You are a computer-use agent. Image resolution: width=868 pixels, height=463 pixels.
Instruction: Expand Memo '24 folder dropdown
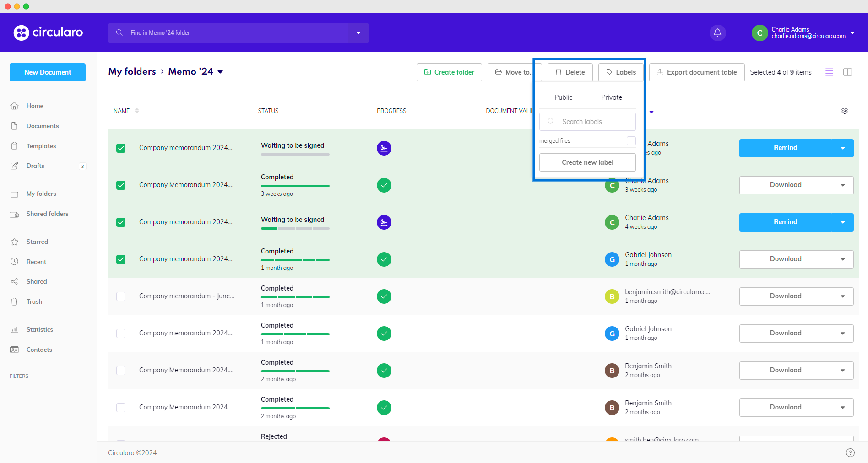click(x=220, y=72)
